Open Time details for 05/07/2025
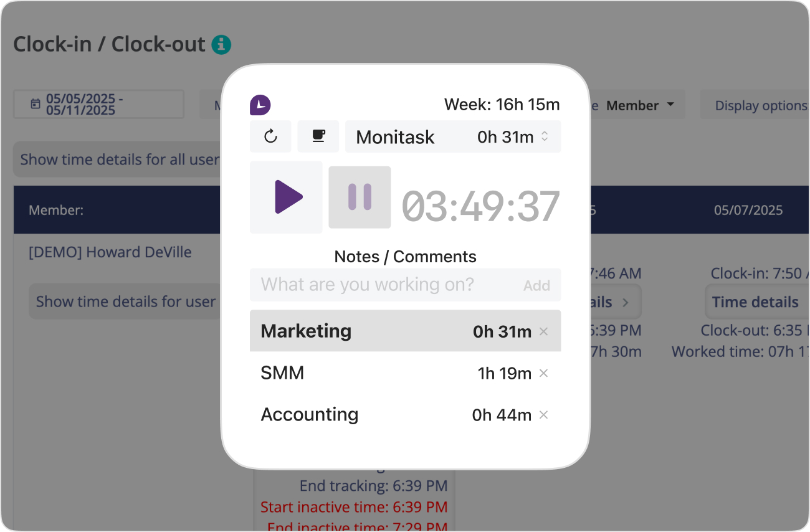 click(x=756, y=302)
